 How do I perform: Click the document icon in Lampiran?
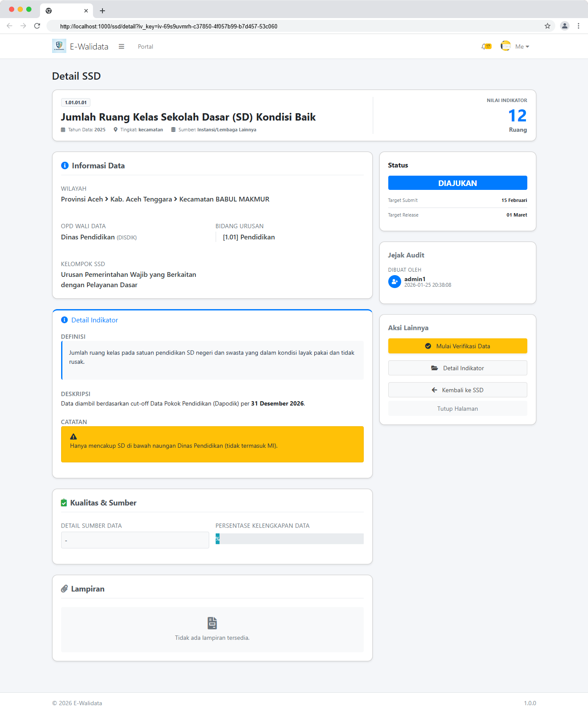coord(212,623)
